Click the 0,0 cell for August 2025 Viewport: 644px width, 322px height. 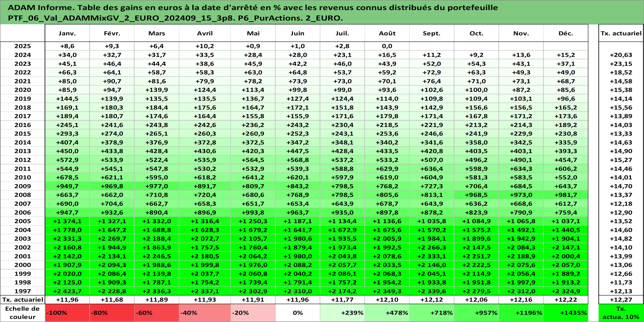pos(387,46)
